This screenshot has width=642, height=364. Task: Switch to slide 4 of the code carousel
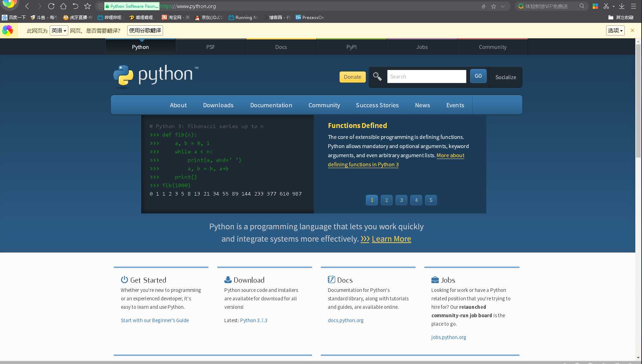[x=416, y=200]
